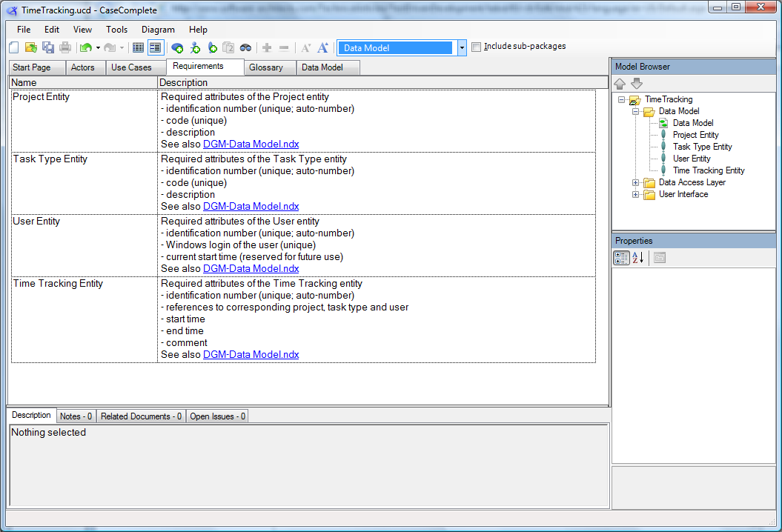Open the File menu
The width and height of the screenshot is (782, 532).
coord(24,30)
